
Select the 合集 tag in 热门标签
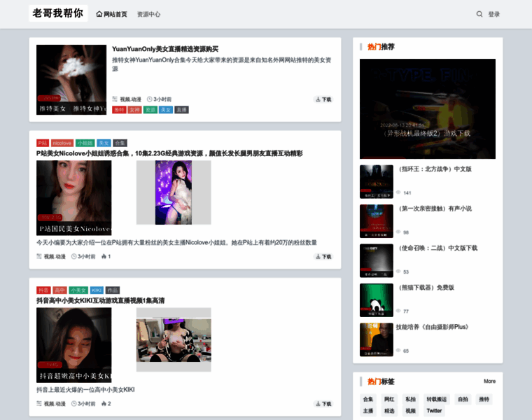(368, 399)
